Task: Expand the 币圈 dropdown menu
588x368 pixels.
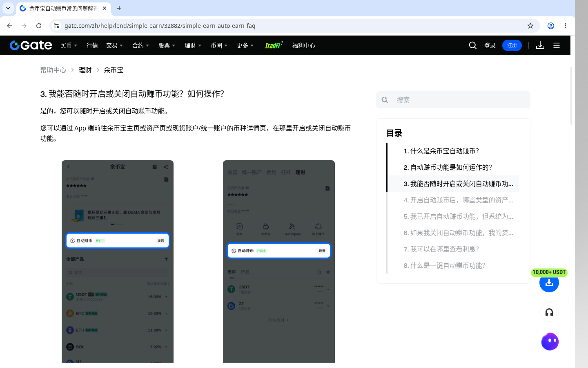Action: tap(219, 45)
